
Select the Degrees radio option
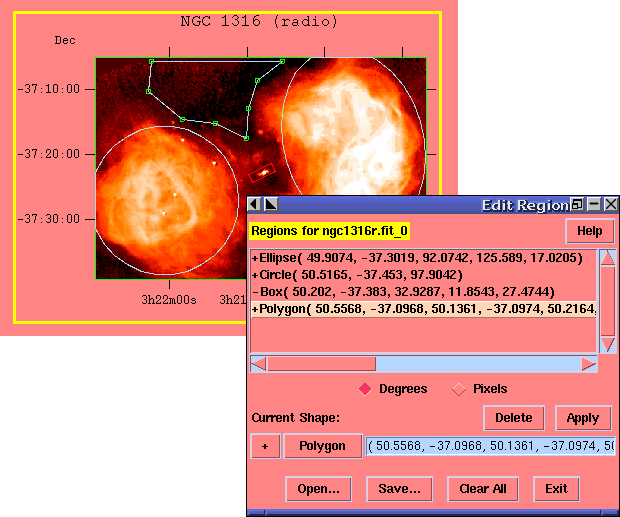click(364, 389)
